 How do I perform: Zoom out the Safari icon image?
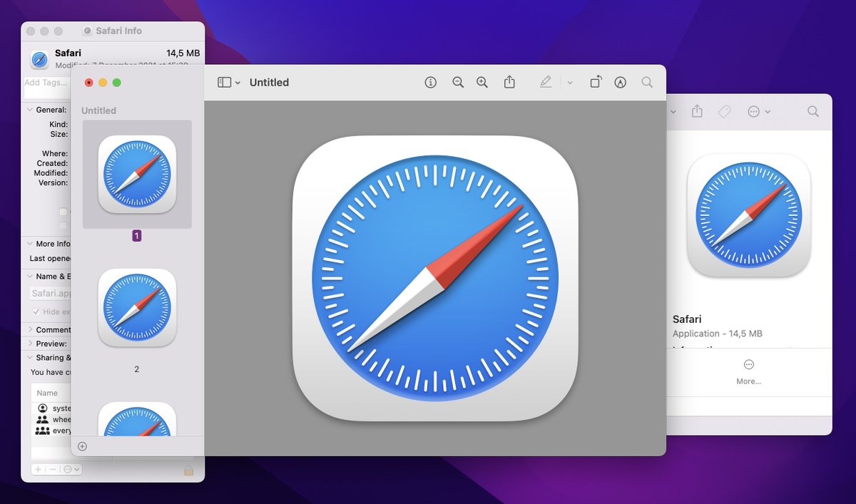pyautogui.click(x=458, y=83)
